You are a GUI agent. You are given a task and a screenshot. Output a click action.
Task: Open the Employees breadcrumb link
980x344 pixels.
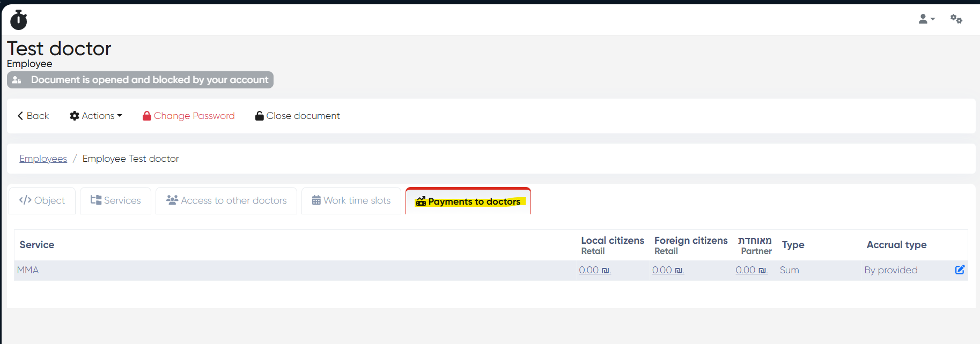tap(43, 159)
